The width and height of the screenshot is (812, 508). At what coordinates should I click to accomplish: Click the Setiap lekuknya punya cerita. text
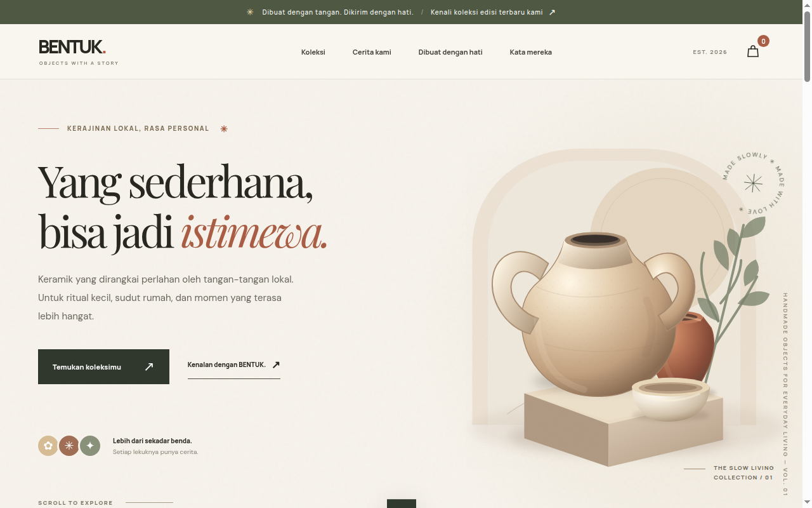coord(155,452)
